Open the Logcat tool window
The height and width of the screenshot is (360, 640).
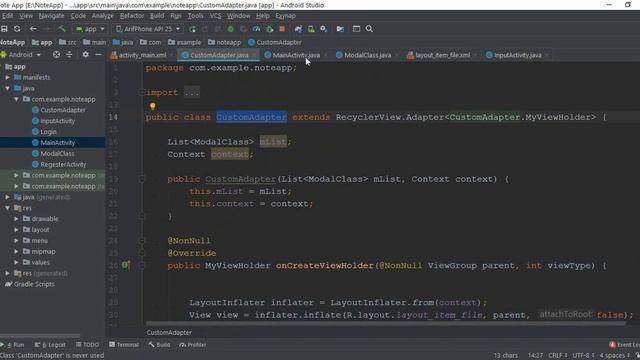(x=50, y=345)
